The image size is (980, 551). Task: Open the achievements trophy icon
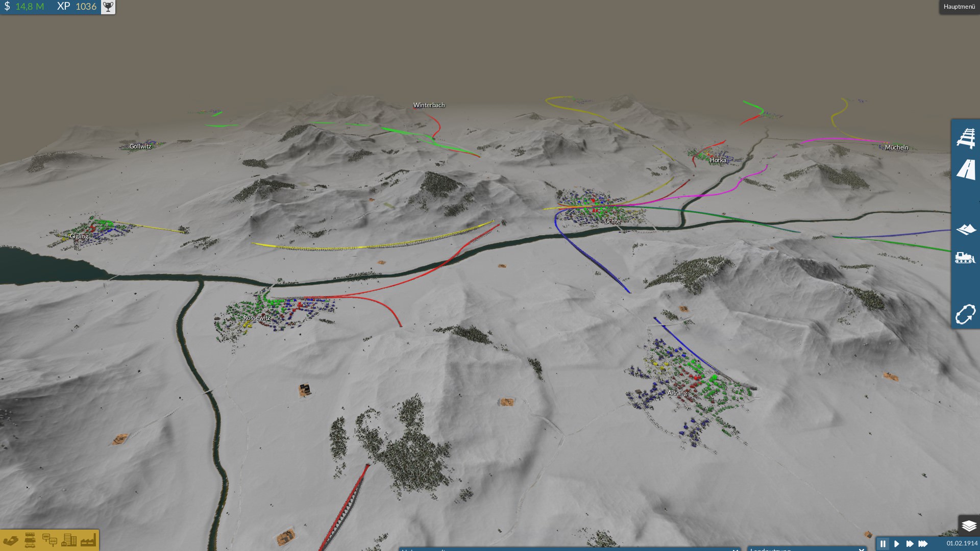108,7
